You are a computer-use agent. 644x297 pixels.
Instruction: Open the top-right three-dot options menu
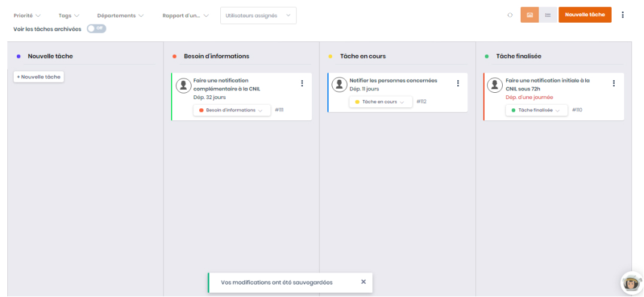click(x=622, y=15)
